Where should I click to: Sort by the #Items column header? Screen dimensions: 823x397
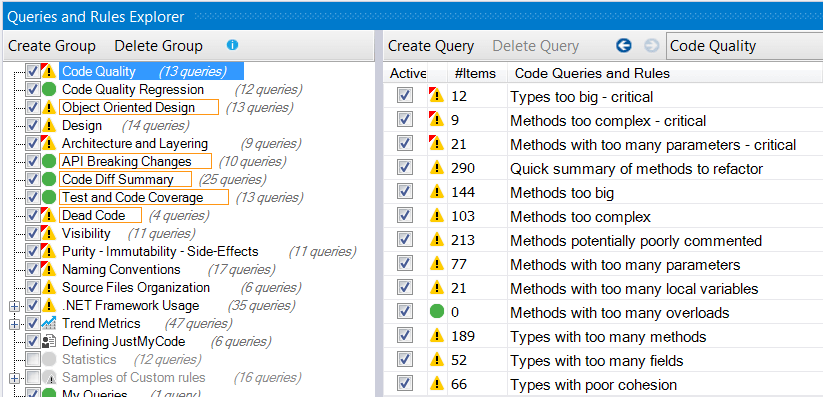tap(475, 74)
